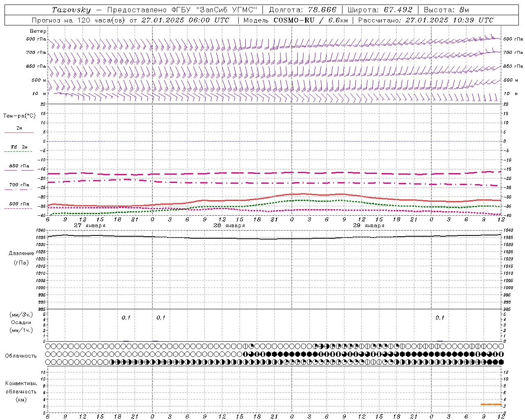Click the 27 января date label
525x420 pixels.
[89, 226]
